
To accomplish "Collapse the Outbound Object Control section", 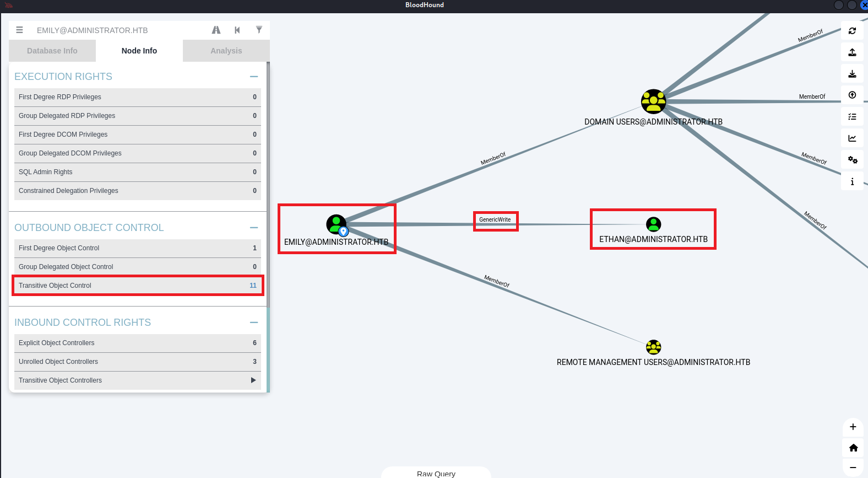I will click(x=254, y=228).
